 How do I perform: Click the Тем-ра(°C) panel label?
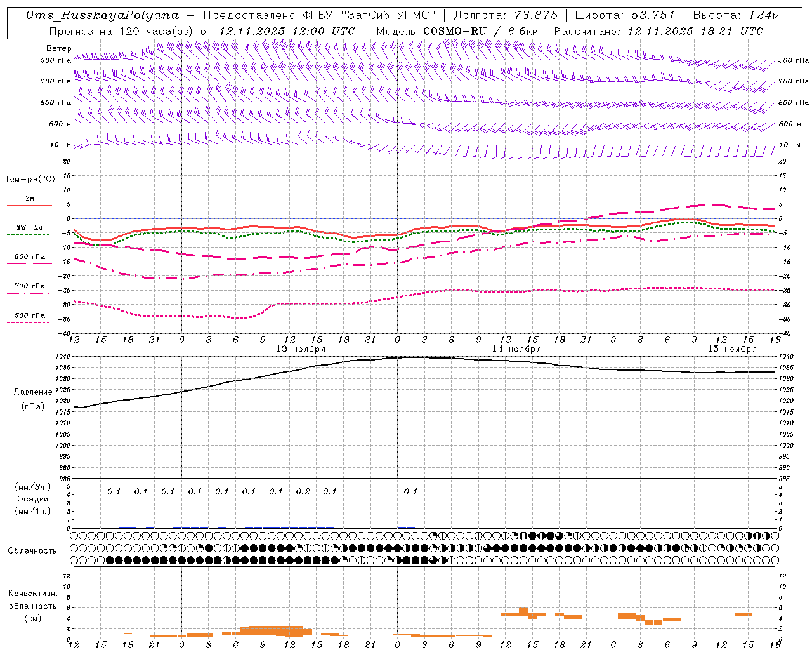point(30,180)
